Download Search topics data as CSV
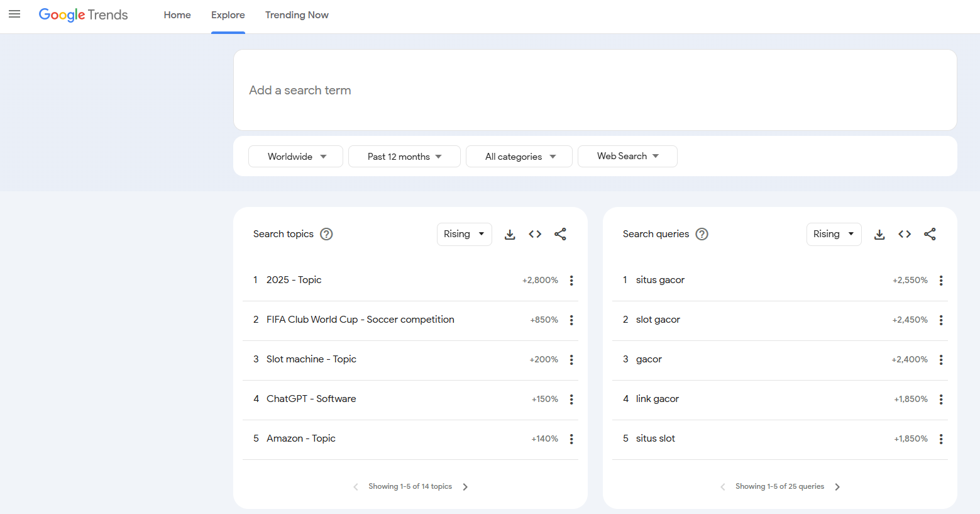Viewport: 980px width, 514px height. point(510,234)
